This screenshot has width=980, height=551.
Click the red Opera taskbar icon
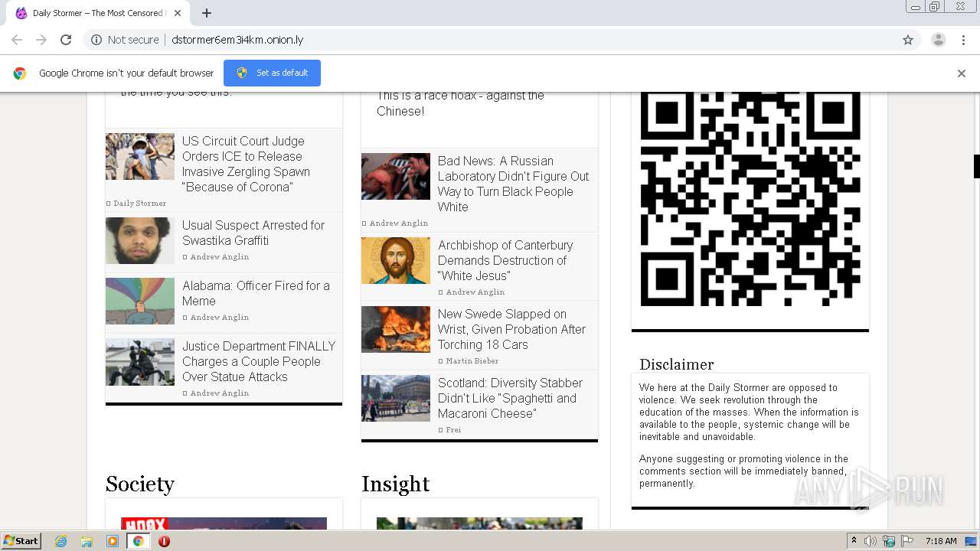coord(164,541)
